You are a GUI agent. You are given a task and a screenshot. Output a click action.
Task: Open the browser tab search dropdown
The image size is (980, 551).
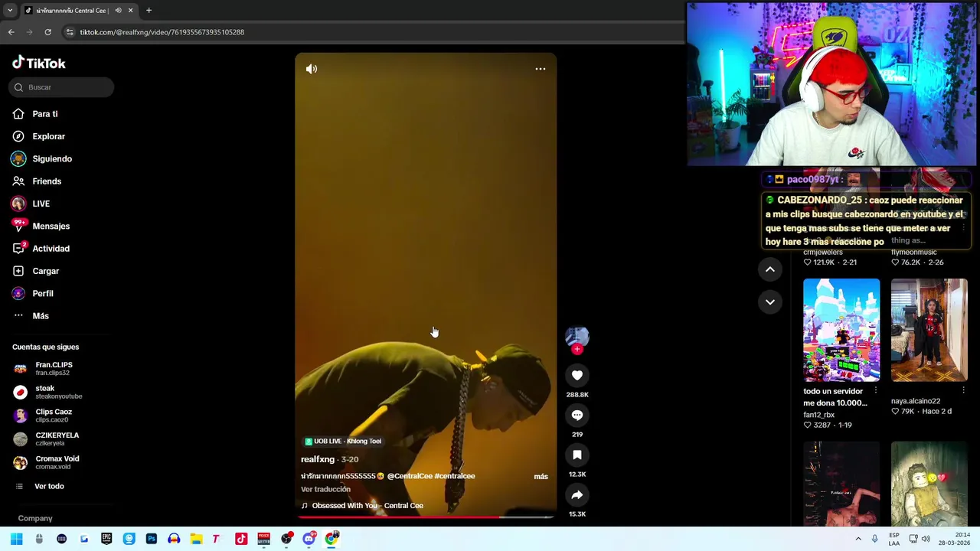click(x=10, y=11)
